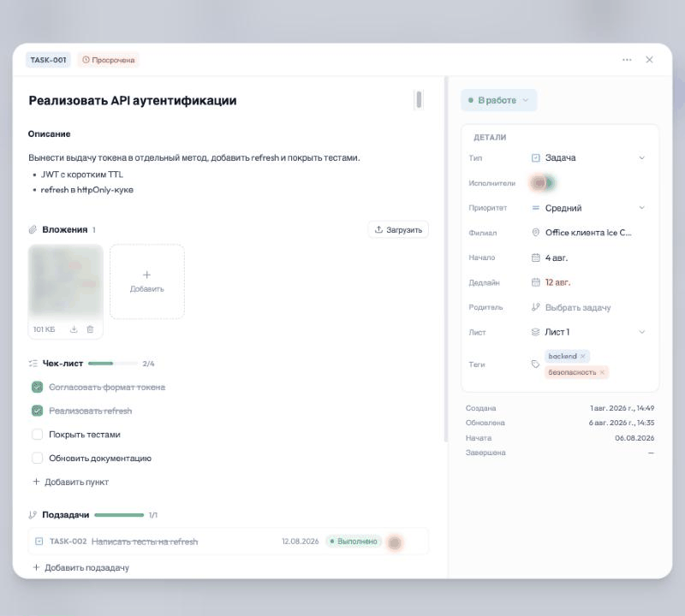This screenshot has height=616, width=685.
Task: Open the В работе status dropdown
Action: (498, 100)
